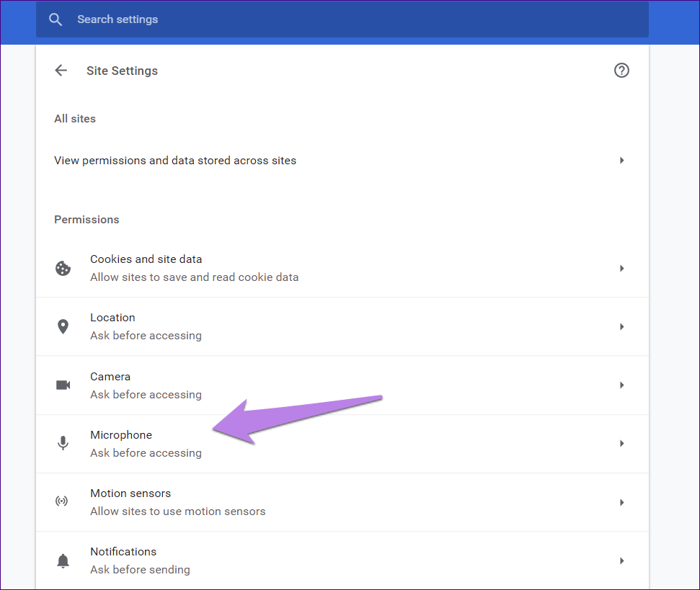700x590 pixels.
Task: Expand the Camera row arrow
Action: tap(621, 385)
